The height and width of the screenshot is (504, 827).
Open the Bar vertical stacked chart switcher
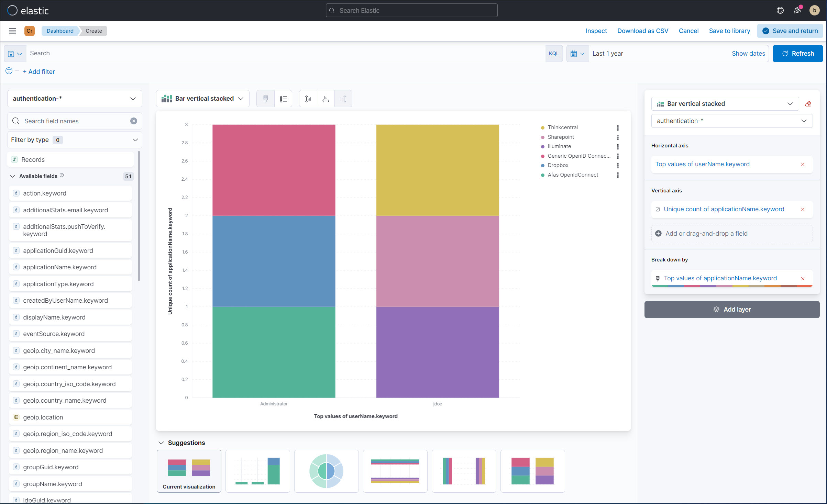[x=203, y=99]
